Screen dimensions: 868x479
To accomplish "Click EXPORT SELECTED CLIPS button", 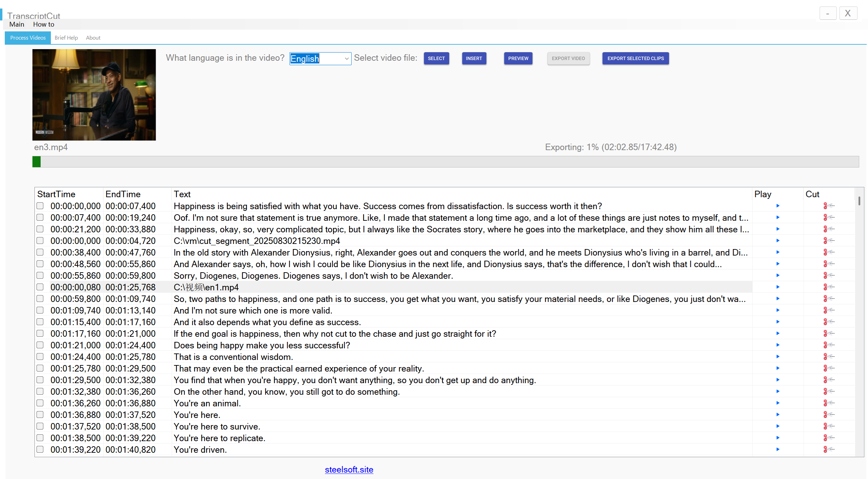I will pyautogui.click(x=636, y=58).
